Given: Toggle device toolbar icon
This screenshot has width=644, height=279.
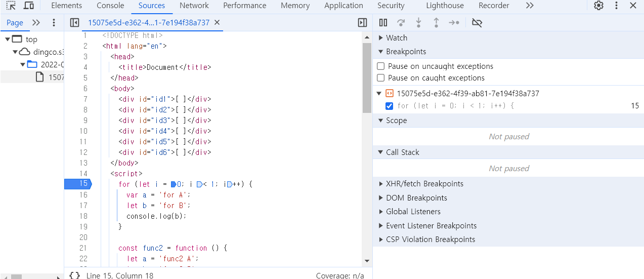Looking at the screenshot, I should coord(29,6).
